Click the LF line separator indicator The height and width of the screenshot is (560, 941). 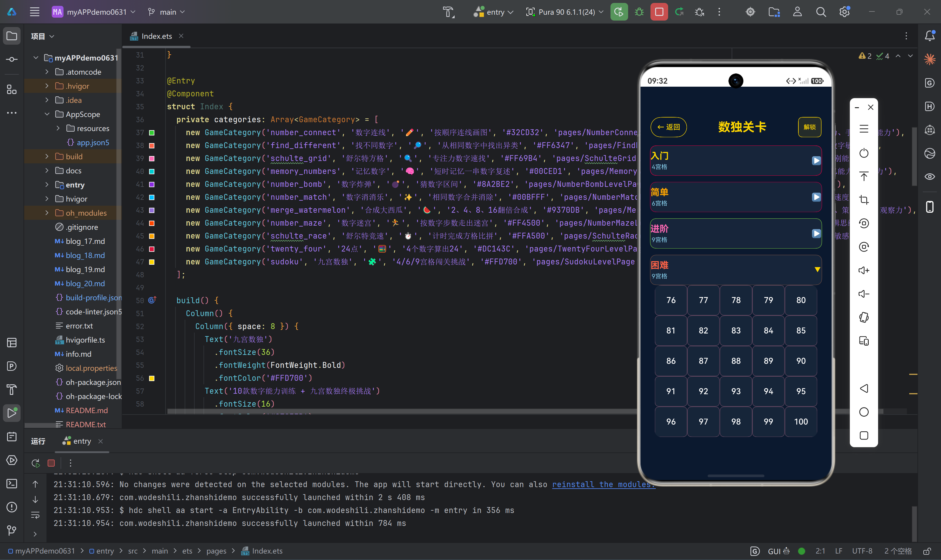click(x=839, y=551)
